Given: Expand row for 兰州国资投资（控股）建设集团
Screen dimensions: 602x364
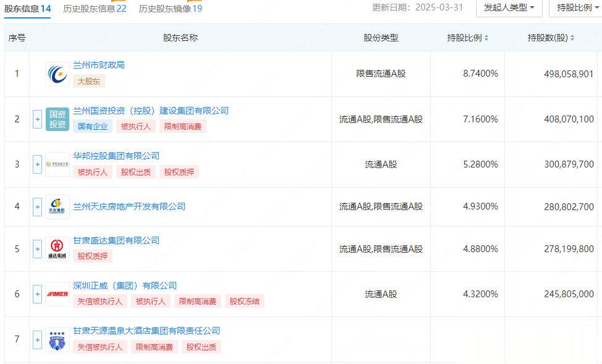Looking at the screenshot, I should point(37,119).
